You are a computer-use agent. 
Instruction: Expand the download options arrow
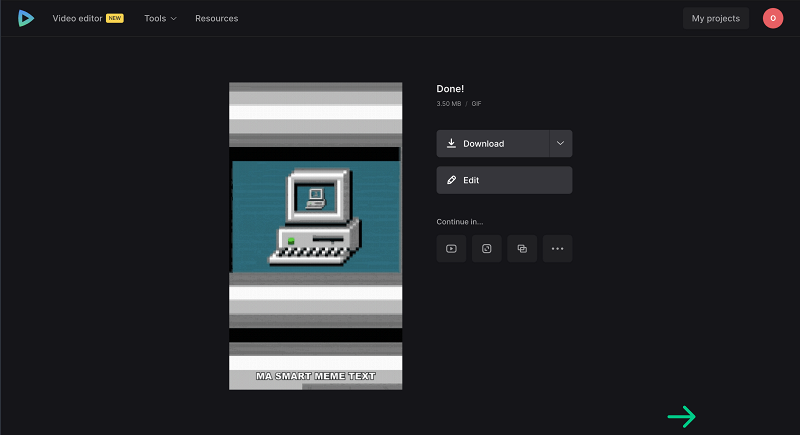561,143
